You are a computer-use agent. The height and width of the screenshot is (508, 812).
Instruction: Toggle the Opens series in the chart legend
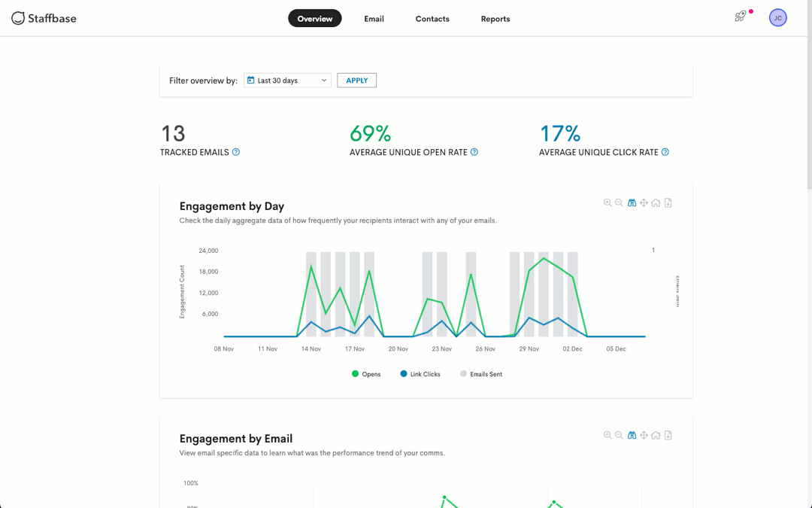coord(366,374)
